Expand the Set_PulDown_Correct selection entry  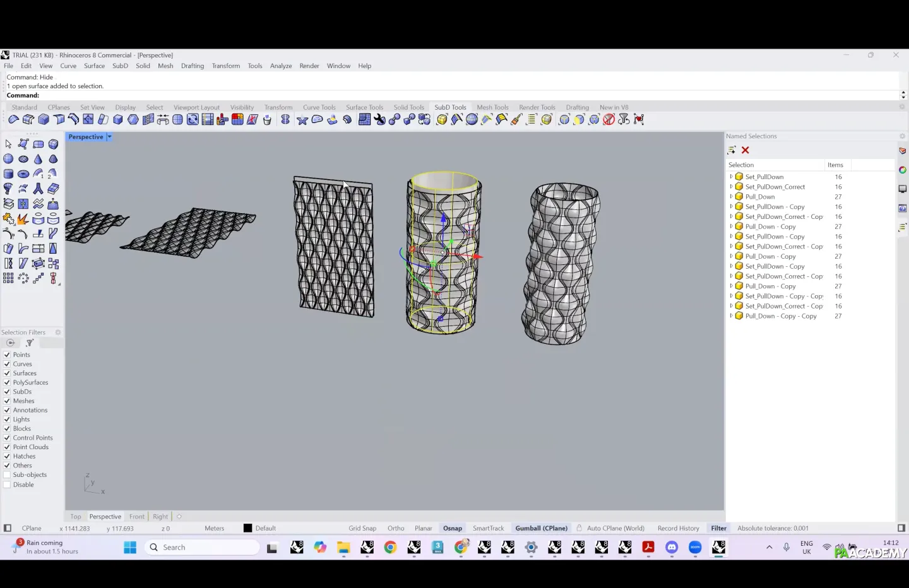731,187
